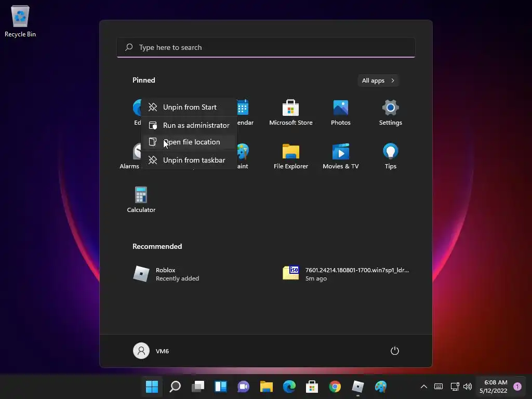The width and height of the screenshot is (532, 399).
Task: Open Task View on the taskbar
Action: 198,387
